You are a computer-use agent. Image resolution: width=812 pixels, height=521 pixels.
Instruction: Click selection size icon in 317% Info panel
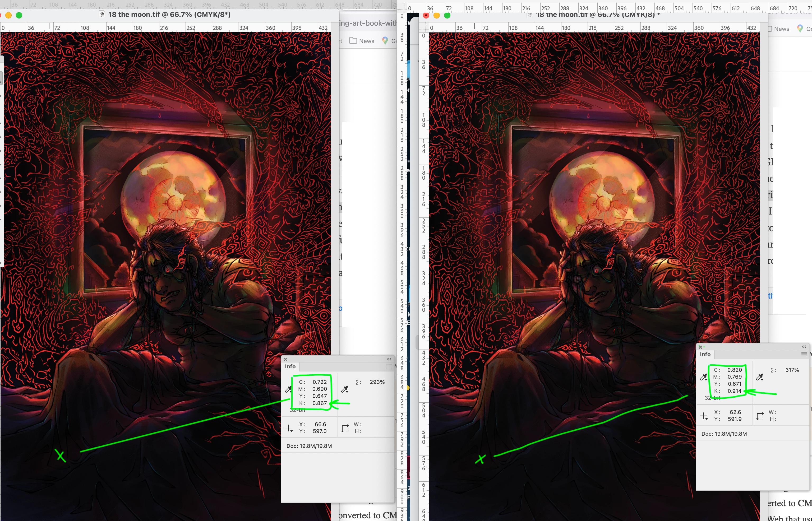pyautogui.click(x=760, y=416)
